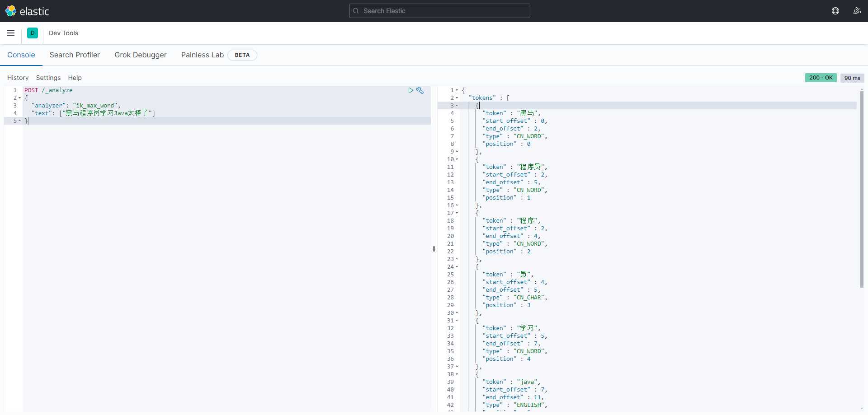This screenshot has height=415, width=868.
Task: Open the Painless Lab tab
Action: (202, 55)
